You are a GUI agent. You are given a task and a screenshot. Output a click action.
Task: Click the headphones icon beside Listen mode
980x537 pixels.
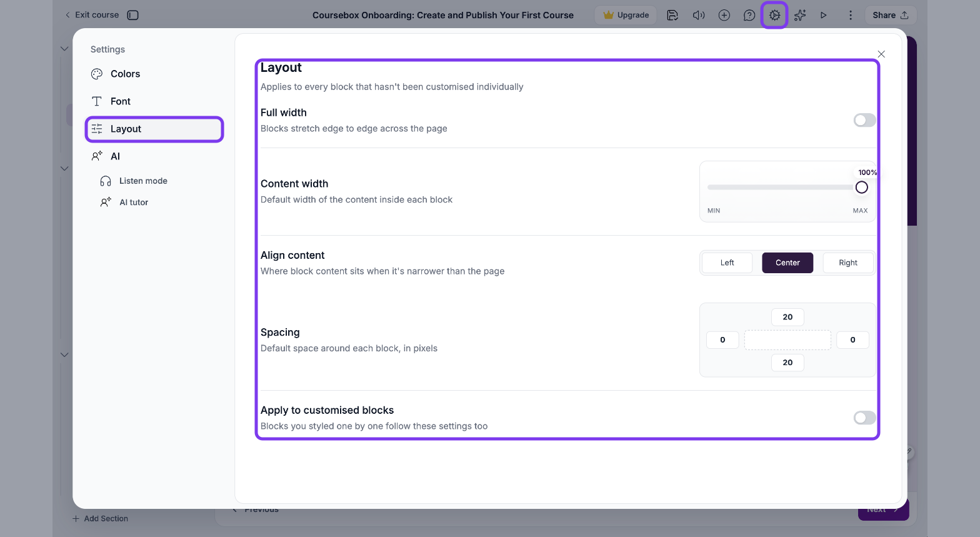tap(106, 181)
